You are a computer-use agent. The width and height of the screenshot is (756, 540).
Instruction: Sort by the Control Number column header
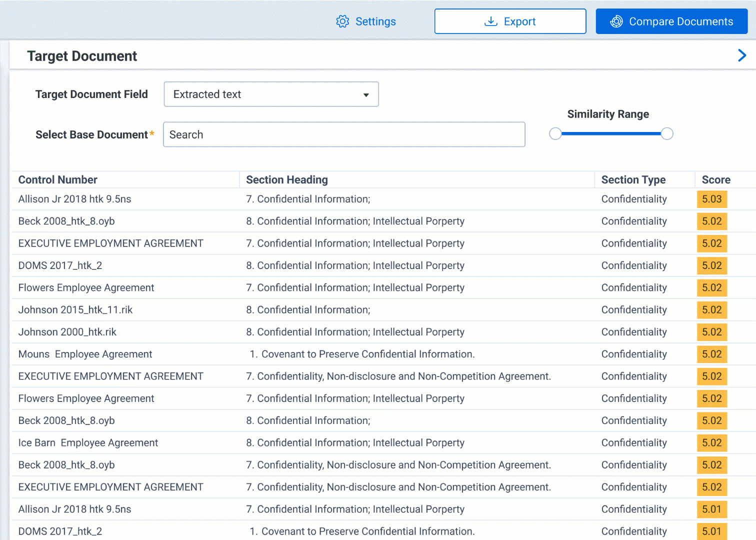pyautogui.click(x=58, y=180)
